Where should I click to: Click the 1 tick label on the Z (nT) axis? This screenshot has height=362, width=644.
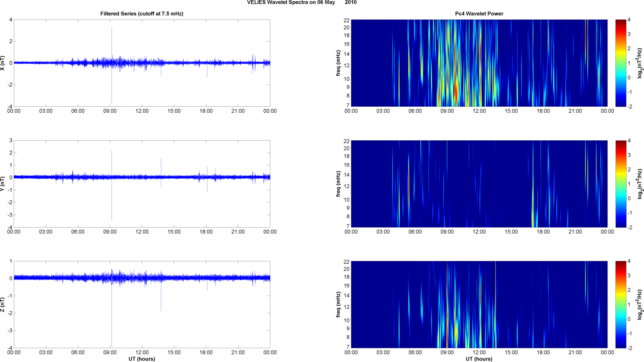(11, 262)
